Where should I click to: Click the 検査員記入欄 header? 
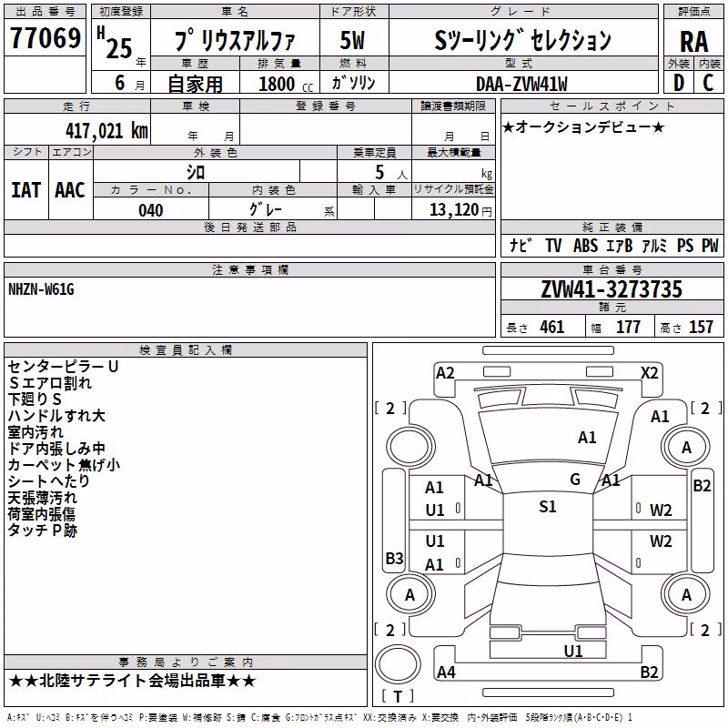(x=186, y=349)
